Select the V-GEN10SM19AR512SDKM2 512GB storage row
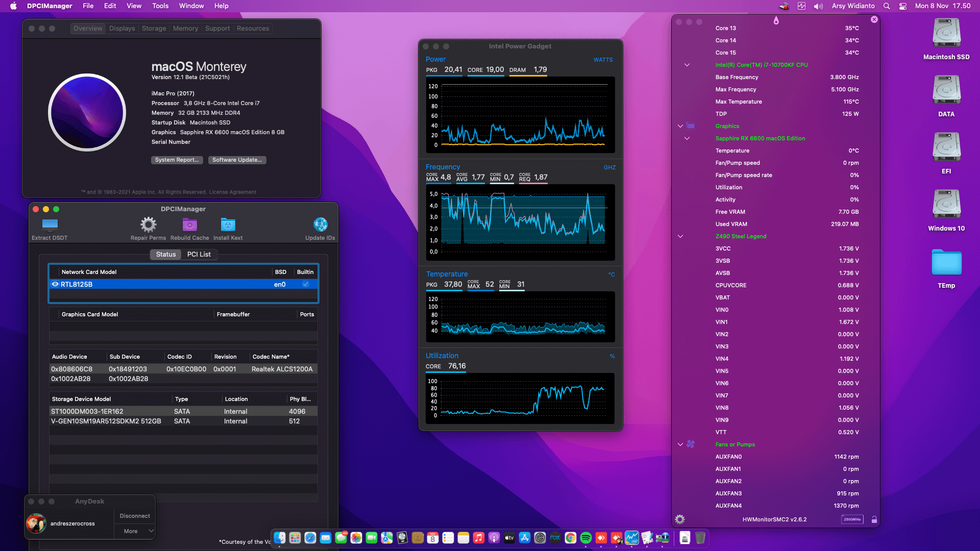This screenshot has width=980, height=551. (x=183, y=421)
